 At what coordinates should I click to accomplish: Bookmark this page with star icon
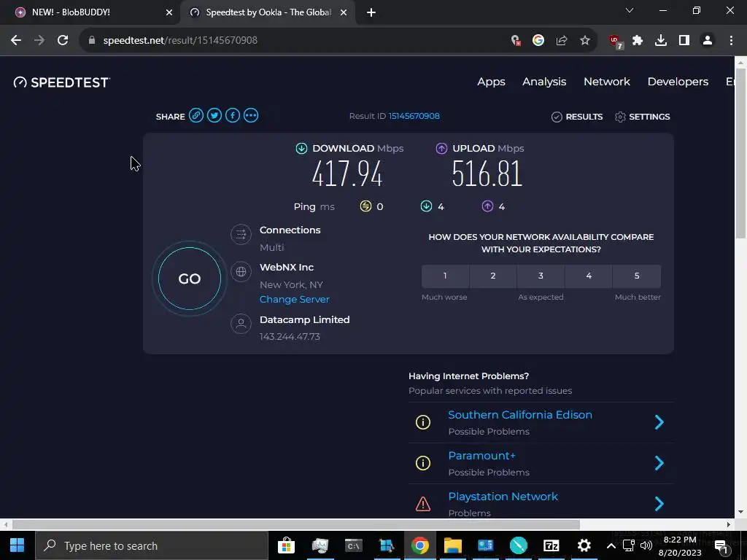pyautogui.click(x=585, y=41)
